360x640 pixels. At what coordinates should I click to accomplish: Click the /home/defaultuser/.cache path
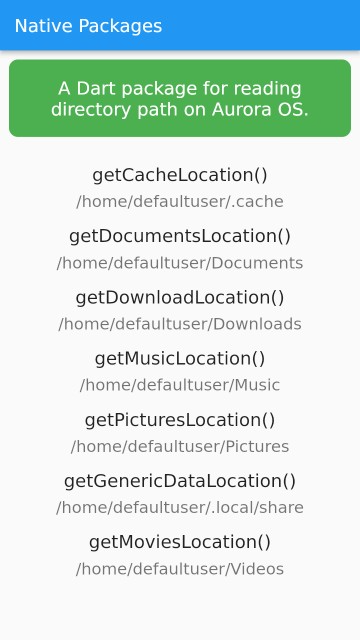180,202
